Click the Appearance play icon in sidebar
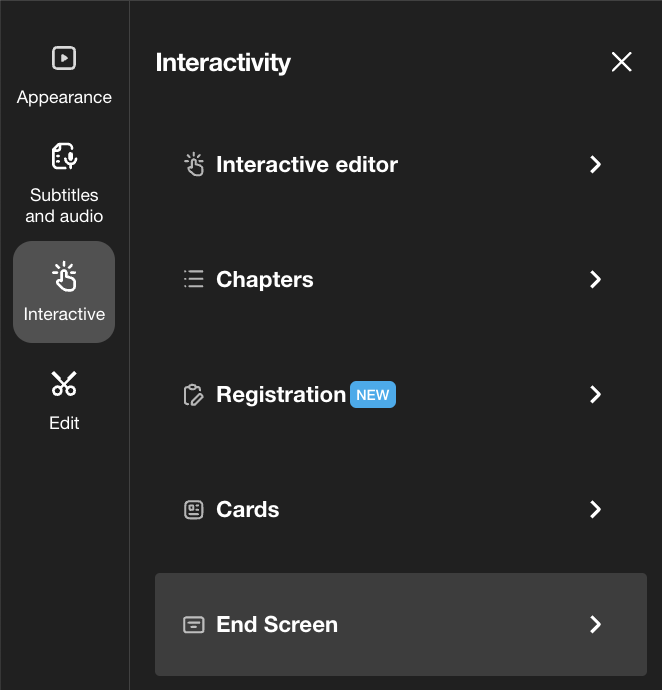The height and width of the screenshot is (690, 662). (64, 59)
